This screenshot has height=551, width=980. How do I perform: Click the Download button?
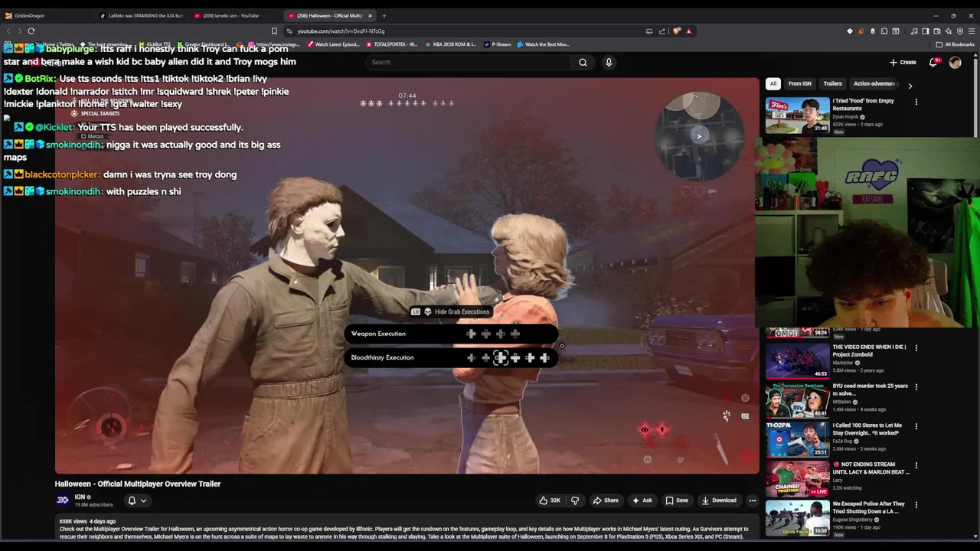click(x=719, y=500)
